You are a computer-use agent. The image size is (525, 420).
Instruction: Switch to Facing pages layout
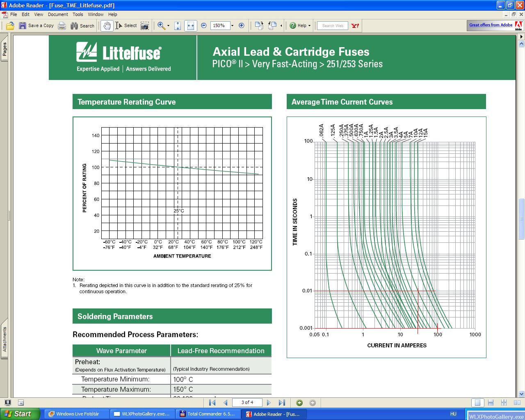coord(517,403)
